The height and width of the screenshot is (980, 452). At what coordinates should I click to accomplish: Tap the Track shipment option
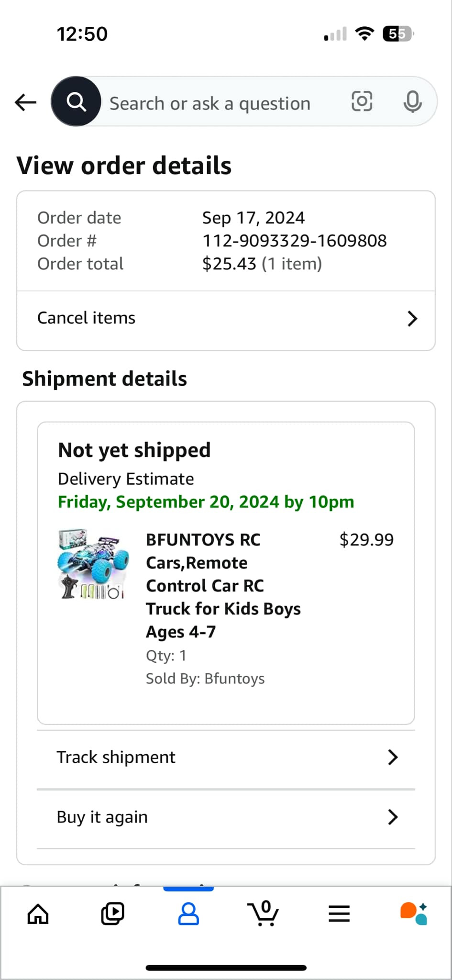pos(116,757)
